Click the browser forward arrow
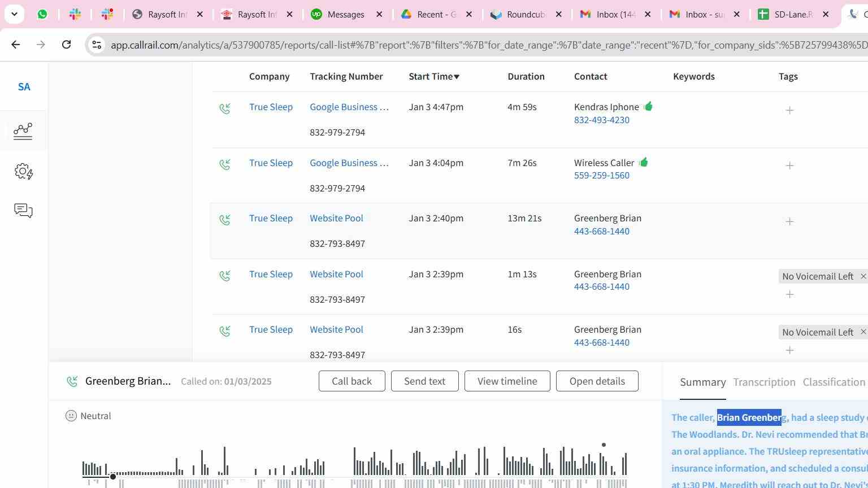The width and height of the screenshot is (868, 488). tap(41, 45)
